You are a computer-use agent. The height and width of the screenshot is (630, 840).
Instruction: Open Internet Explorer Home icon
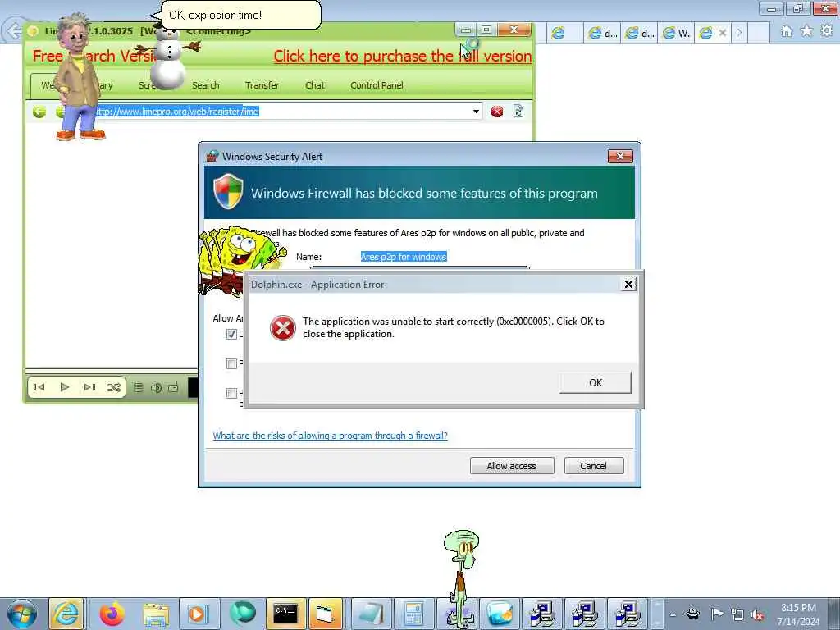(786, 32)
